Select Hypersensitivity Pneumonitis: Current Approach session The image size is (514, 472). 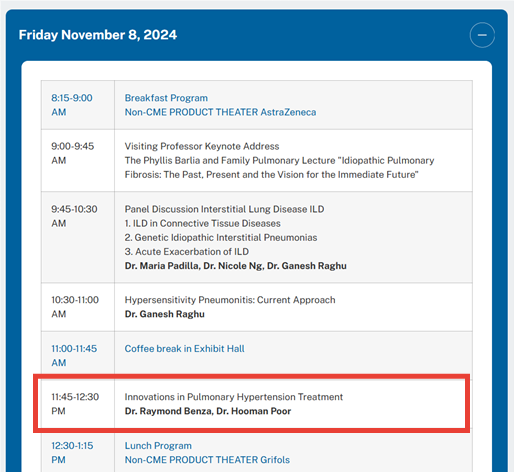230,300
